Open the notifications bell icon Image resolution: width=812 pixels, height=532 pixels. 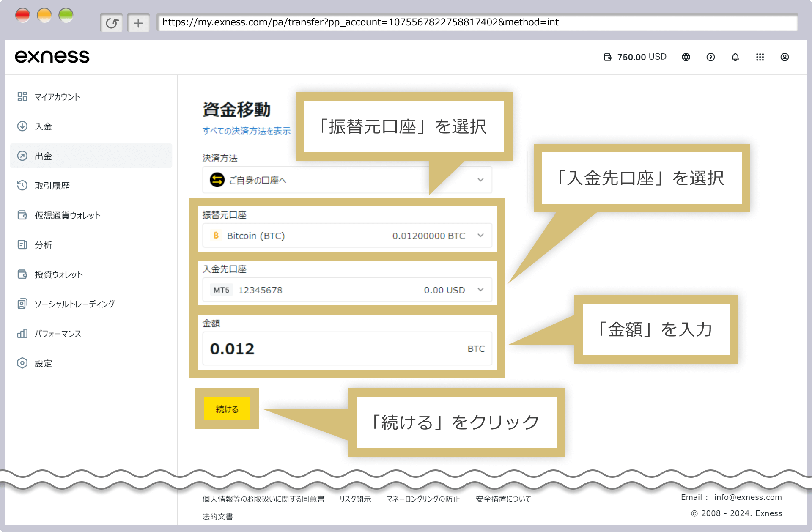pyautogui.click(x=735, y=57)
